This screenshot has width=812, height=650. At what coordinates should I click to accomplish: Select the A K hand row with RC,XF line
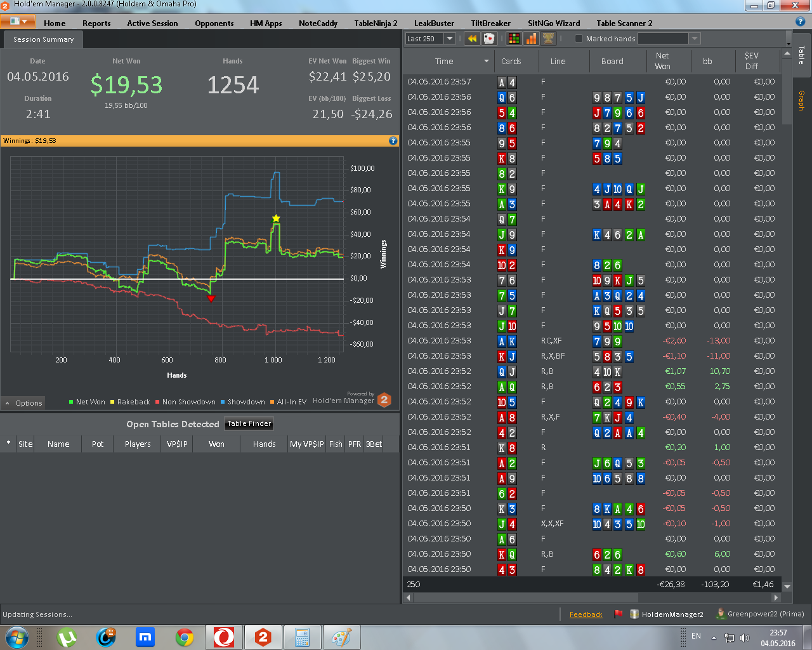pos(592,341)
